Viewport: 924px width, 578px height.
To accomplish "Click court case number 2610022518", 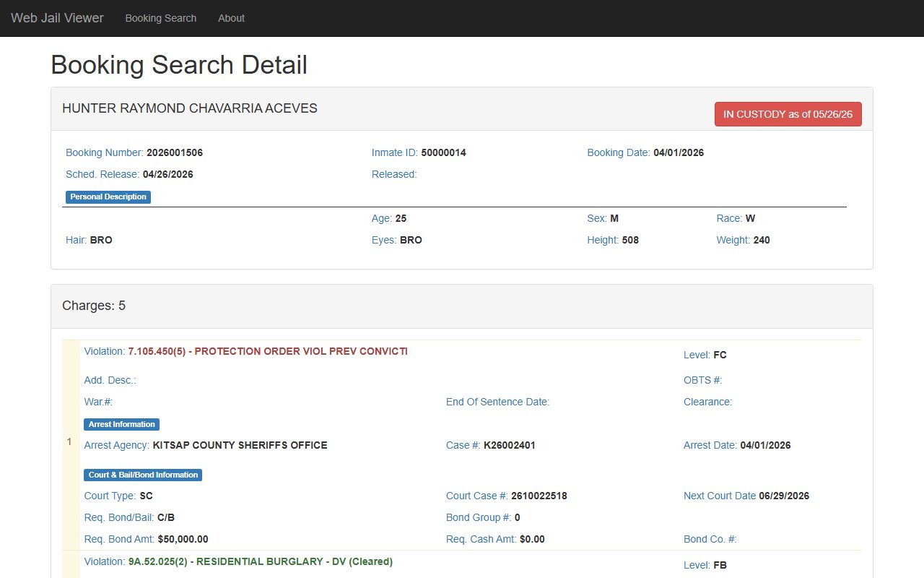I will click(539, 496).
